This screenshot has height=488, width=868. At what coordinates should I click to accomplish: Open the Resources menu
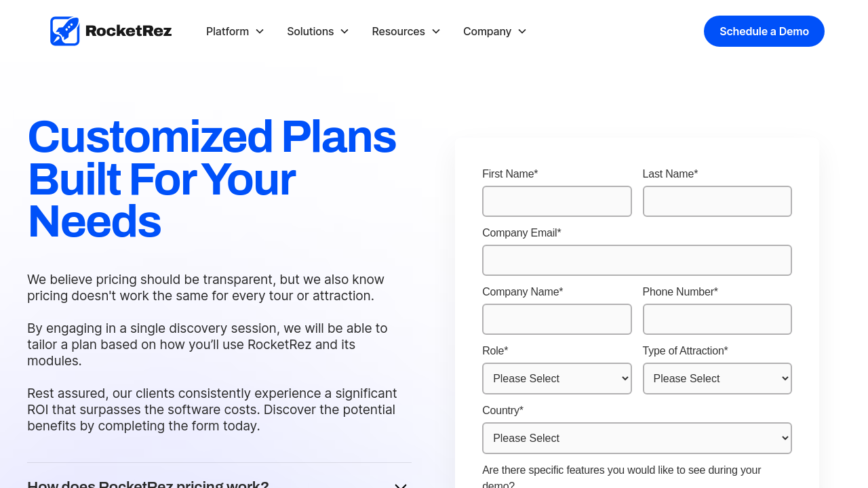tap(399, 31)
